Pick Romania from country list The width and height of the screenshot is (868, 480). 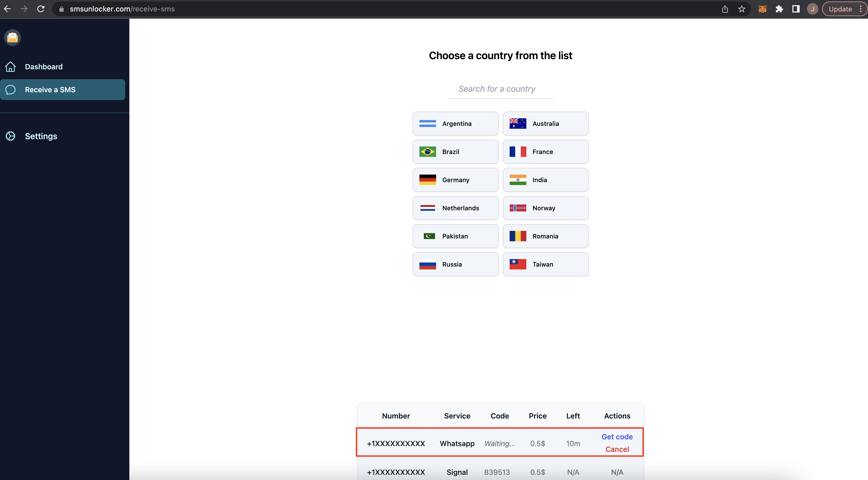pyautogui.click(x=546, y=236)
